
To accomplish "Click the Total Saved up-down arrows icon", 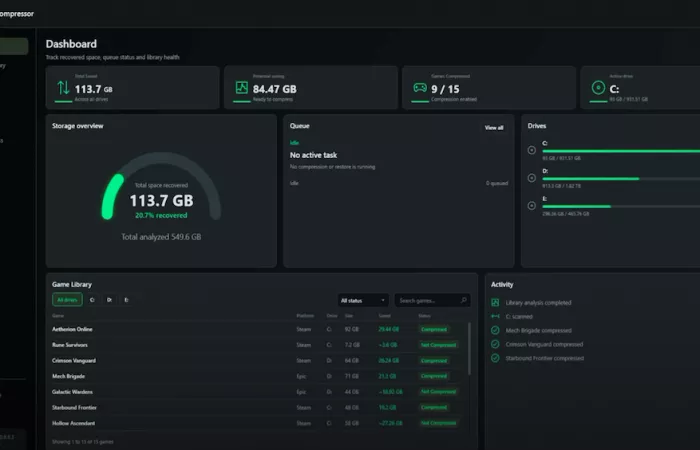I will pyautogui.click(x=63, y=88).
